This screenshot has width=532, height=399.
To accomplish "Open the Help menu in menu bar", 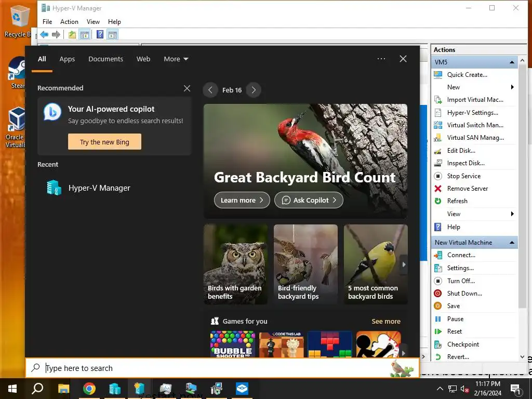I will [x=114, y=22].
